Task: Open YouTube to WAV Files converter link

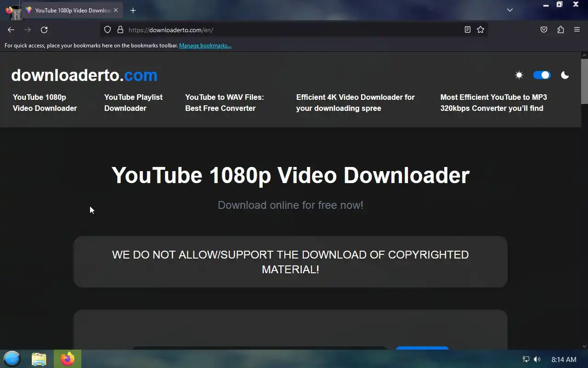Action: [225, 103]
